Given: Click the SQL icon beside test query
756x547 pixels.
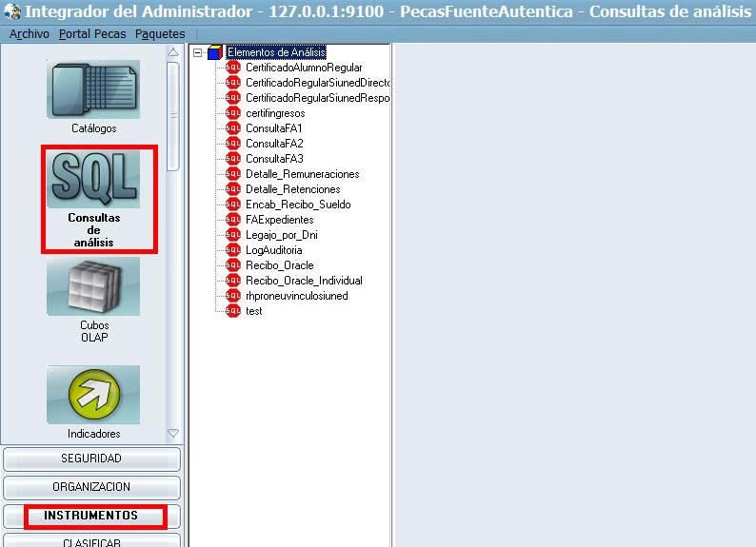Looking at the screenshot, I should [233, 311].
